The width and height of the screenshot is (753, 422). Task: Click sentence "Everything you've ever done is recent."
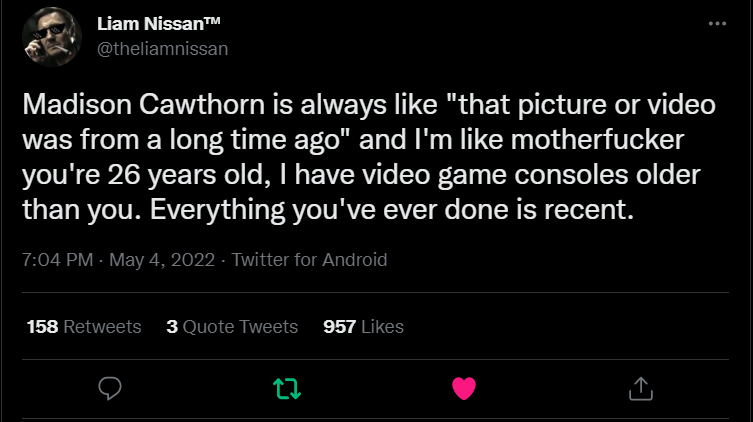(392, 209)
